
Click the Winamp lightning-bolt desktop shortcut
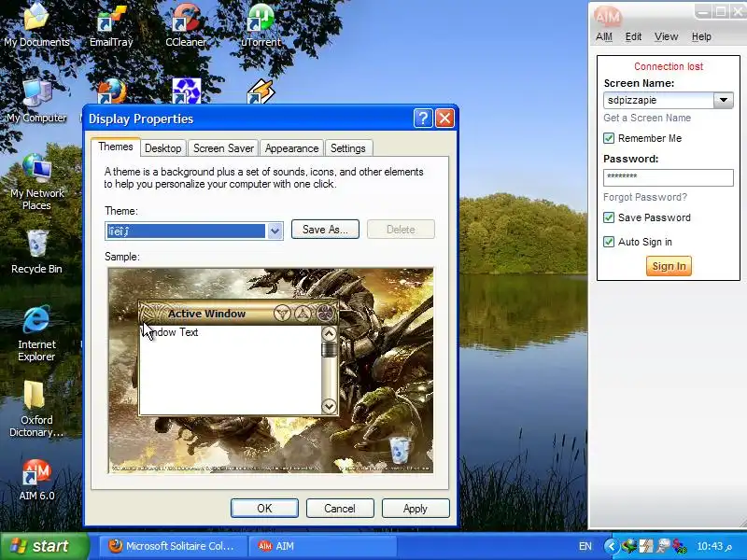(261, 91)
